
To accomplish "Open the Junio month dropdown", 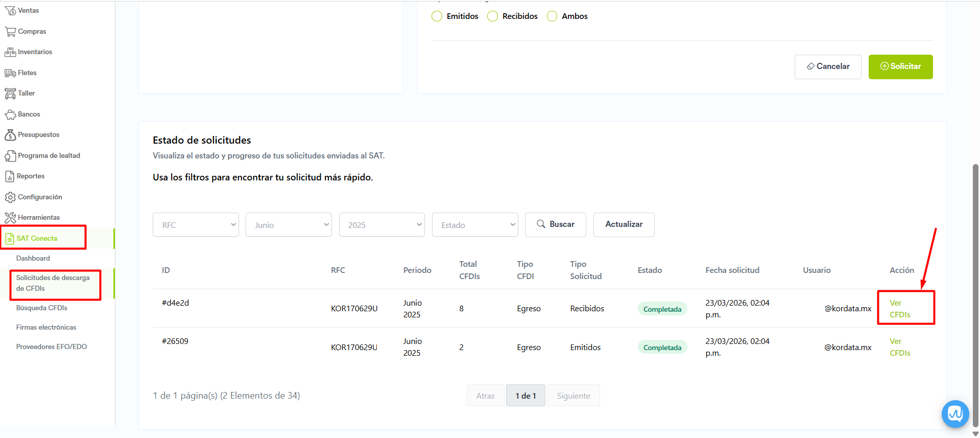I will 289,225.
